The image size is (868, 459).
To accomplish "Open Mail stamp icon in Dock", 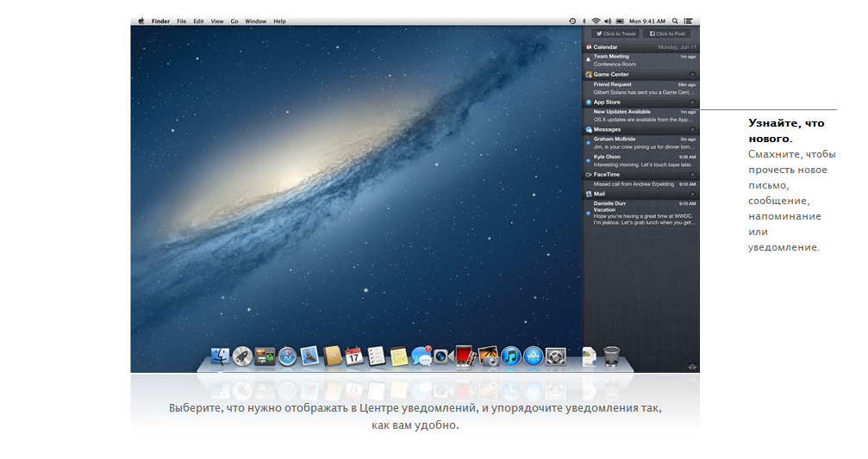I will point(309,357).
